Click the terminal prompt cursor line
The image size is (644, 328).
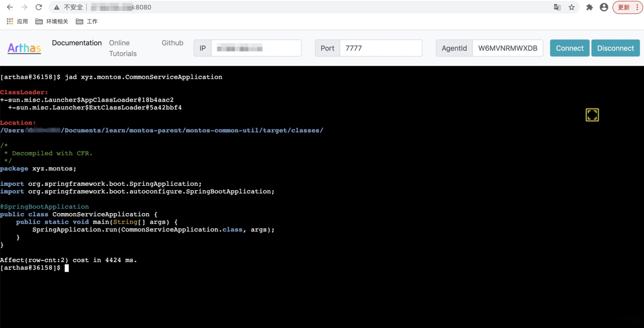(35, 268)
